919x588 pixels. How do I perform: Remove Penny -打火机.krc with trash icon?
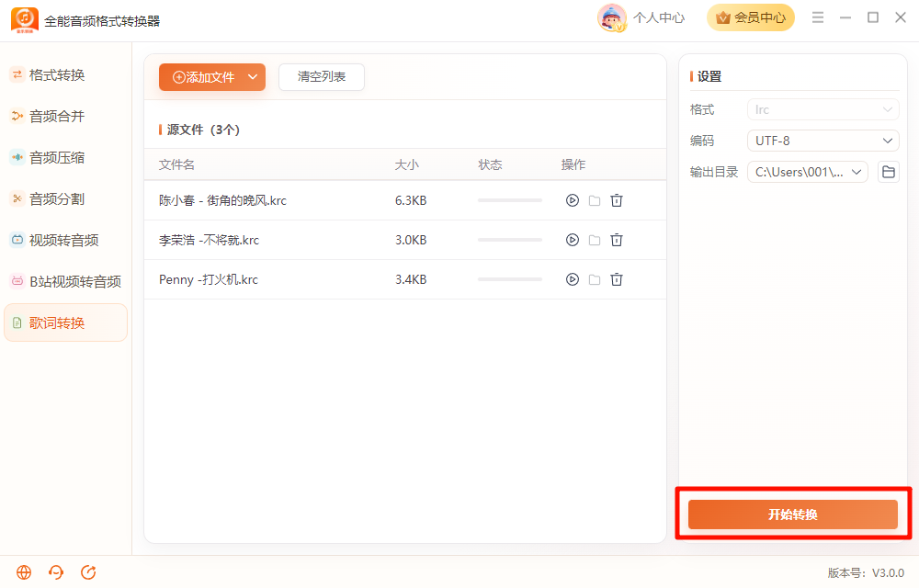617,279
